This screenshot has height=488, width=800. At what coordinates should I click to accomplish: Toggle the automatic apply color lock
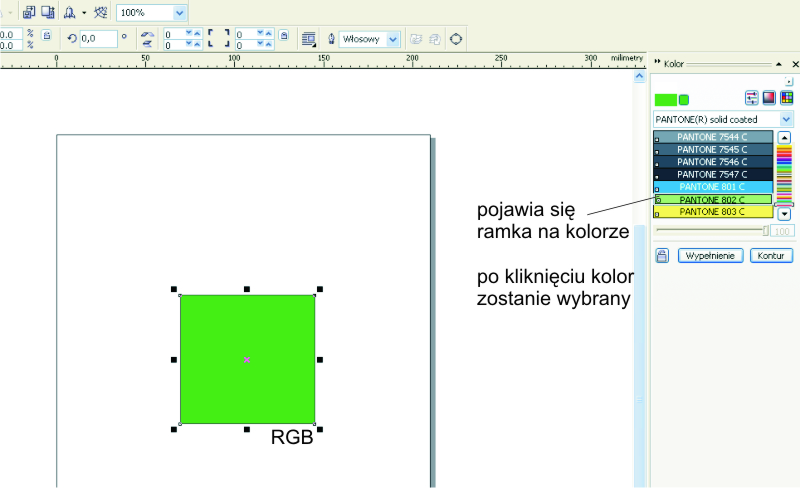pos(662,256)
